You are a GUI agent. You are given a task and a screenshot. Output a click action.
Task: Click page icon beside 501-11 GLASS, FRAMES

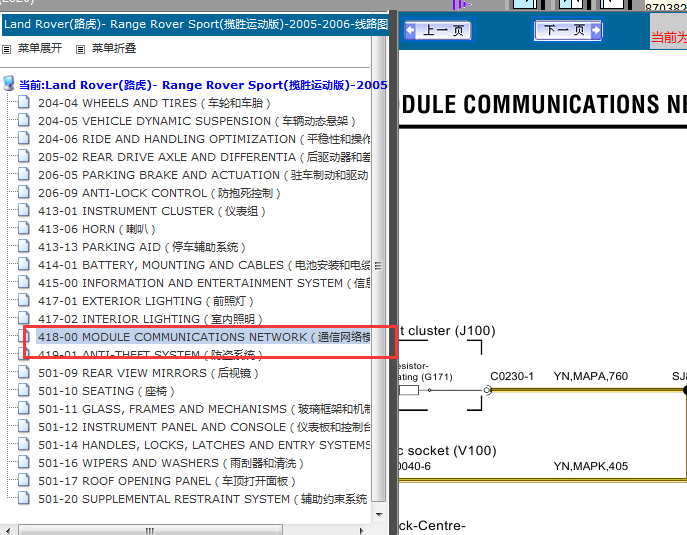coord(24,408)
